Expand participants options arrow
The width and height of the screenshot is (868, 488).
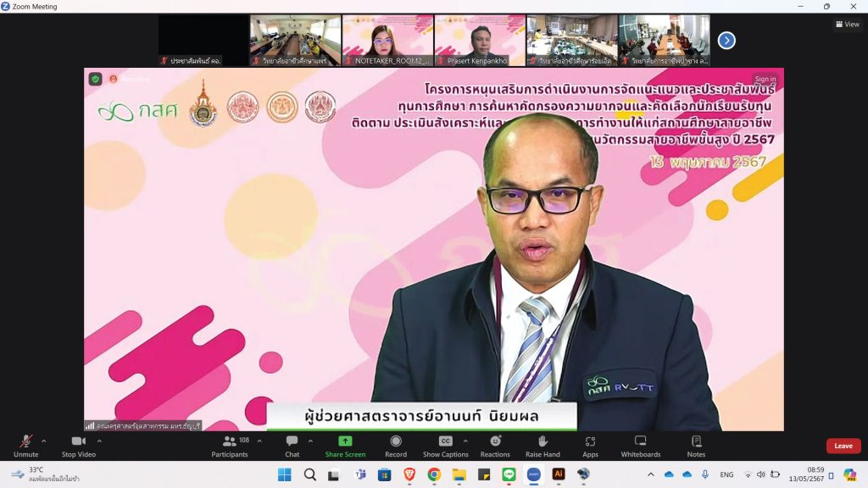[259, 441]
